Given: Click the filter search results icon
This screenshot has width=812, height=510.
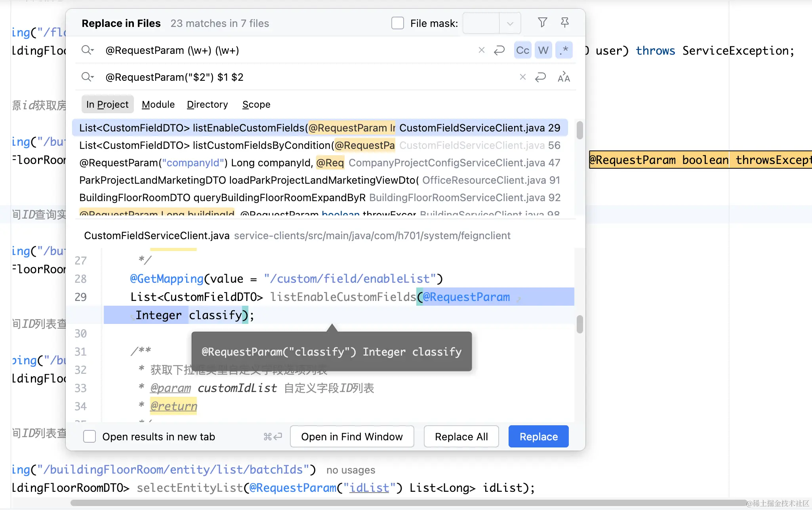Looking at the screenshot, I should pyautogui.click(x=542, y=23).
